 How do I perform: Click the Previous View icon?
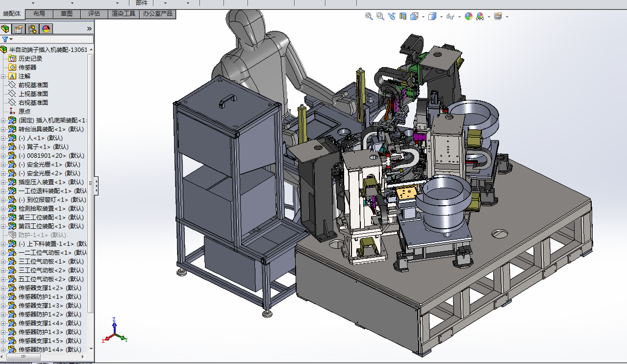click(x=391, y=16)
